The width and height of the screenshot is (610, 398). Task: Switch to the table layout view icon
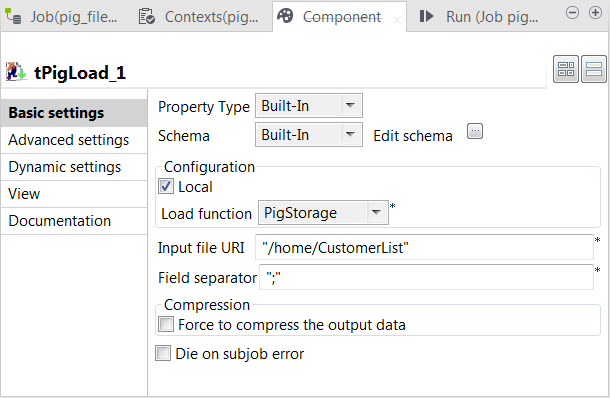tap(566, 69)
